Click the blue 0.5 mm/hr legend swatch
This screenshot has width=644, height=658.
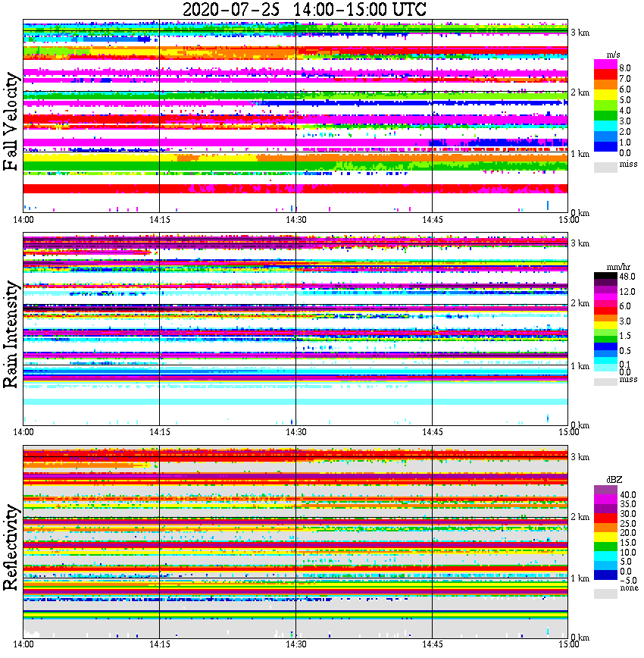pyautogui.click(x=605, y=346)
